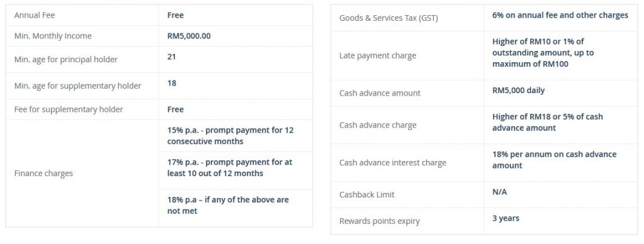Click the Min. age for supplementary holder label
The height and width of the screenshot is (244, 644).
click(77, 86)
